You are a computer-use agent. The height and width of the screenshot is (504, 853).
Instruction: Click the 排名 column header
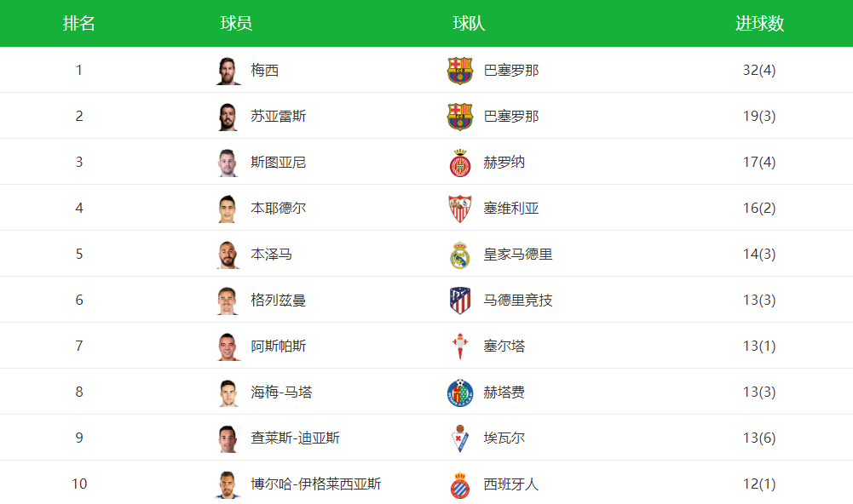coord(79,24)
